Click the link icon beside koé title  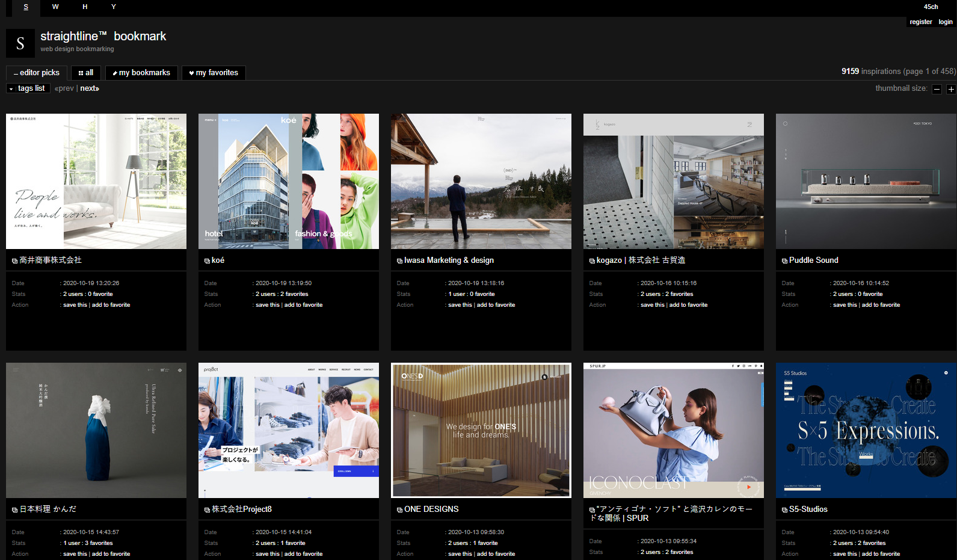point(207,261)
